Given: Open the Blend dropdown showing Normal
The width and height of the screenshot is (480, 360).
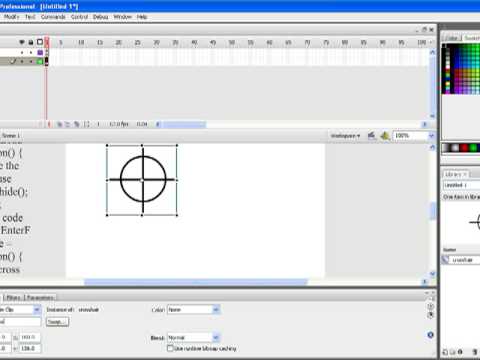Looking at the screenshot, I should pyautogui.click(x=194, y=338).
